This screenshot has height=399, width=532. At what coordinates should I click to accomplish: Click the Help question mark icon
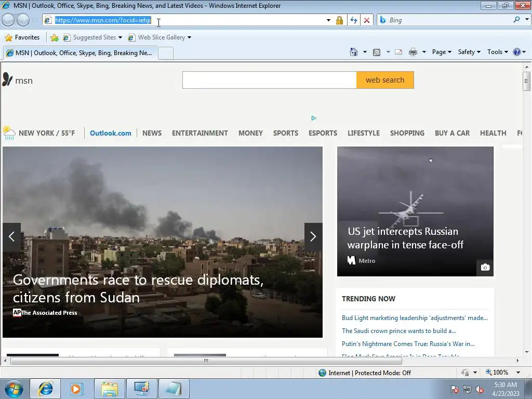pos(517,52)
